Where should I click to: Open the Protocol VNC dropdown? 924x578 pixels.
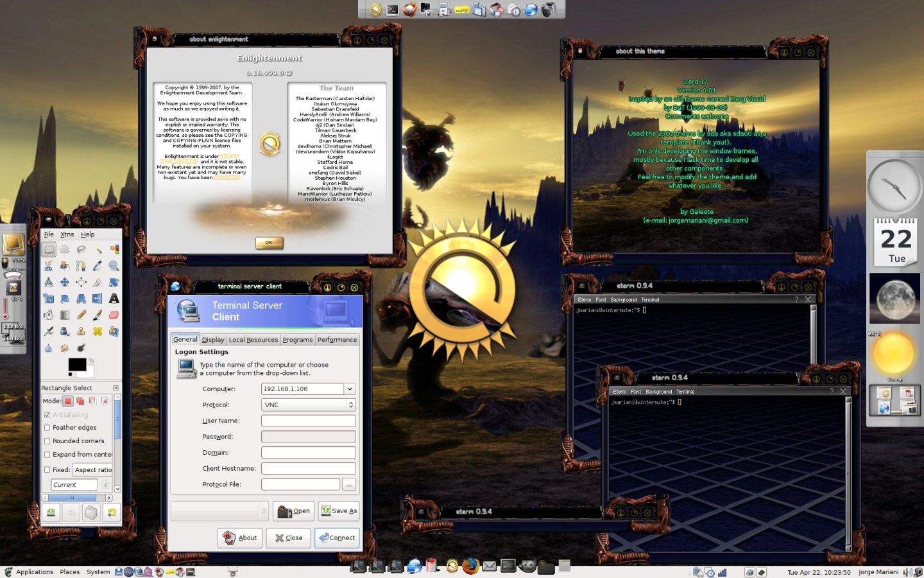(308, 405)
